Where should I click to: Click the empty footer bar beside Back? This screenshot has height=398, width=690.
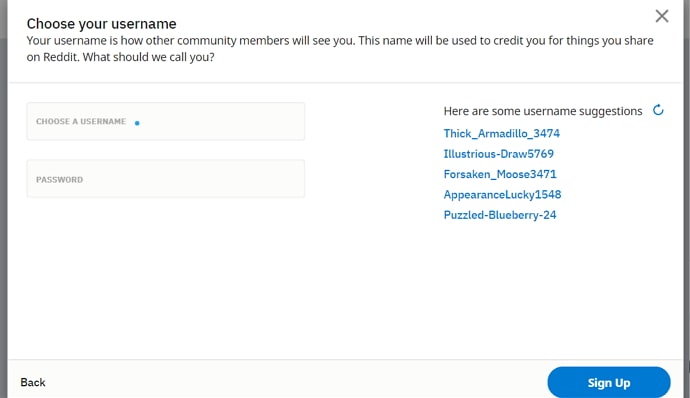click(x=295, y=382)
